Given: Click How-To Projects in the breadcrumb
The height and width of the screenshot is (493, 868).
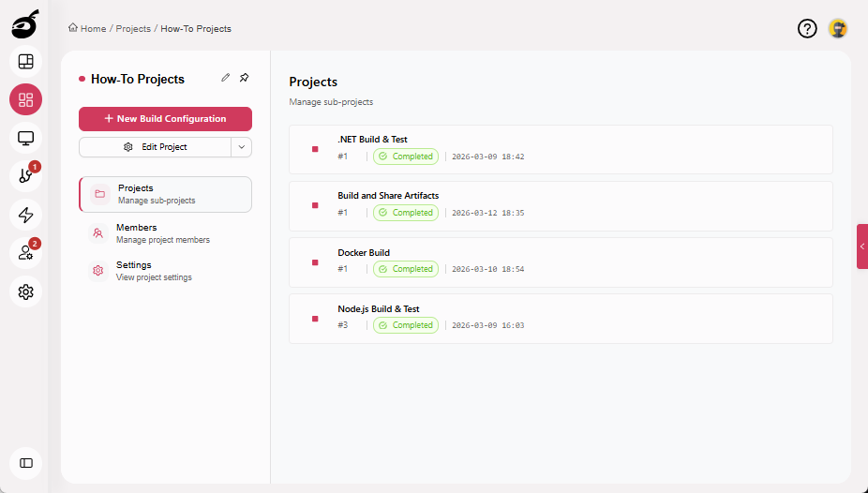Looking at the screenshot, I should [x=196, y=29].
